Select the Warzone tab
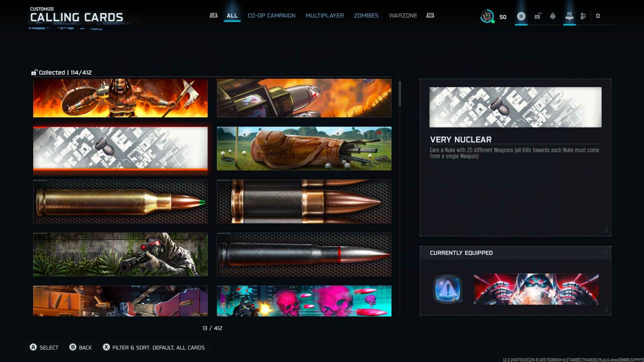The image size is (644, 362). tap(402, 16)
